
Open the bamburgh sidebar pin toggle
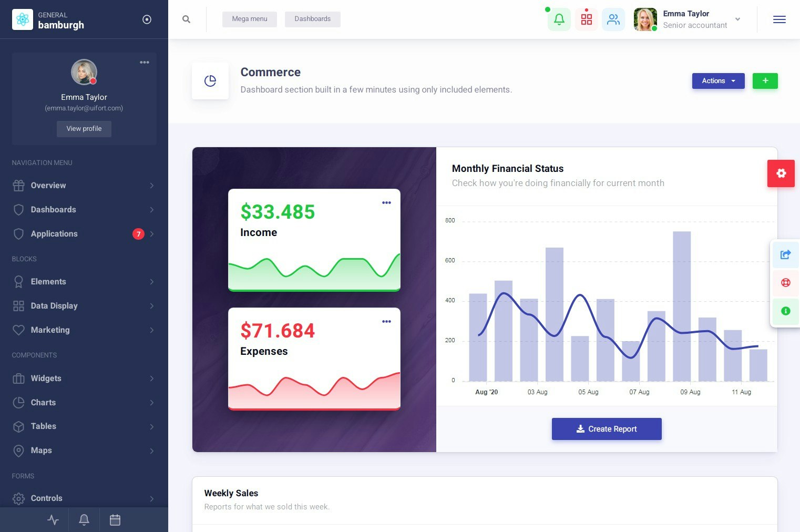(147, 19)
